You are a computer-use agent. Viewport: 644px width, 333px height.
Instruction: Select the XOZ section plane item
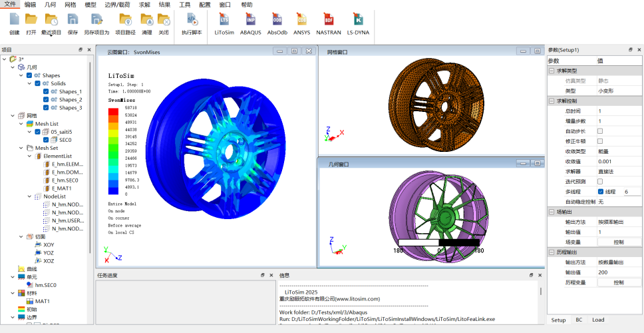pos(49,261)
